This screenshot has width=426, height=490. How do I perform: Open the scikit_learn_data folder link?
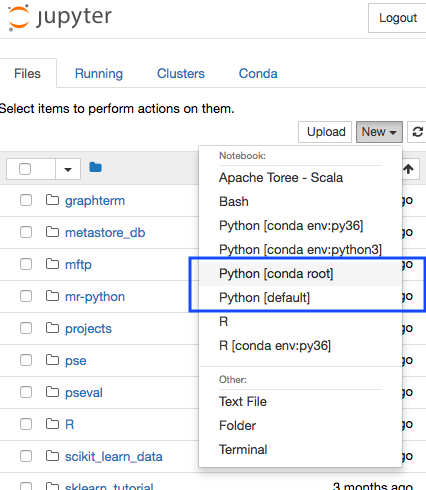coord(114,457)
